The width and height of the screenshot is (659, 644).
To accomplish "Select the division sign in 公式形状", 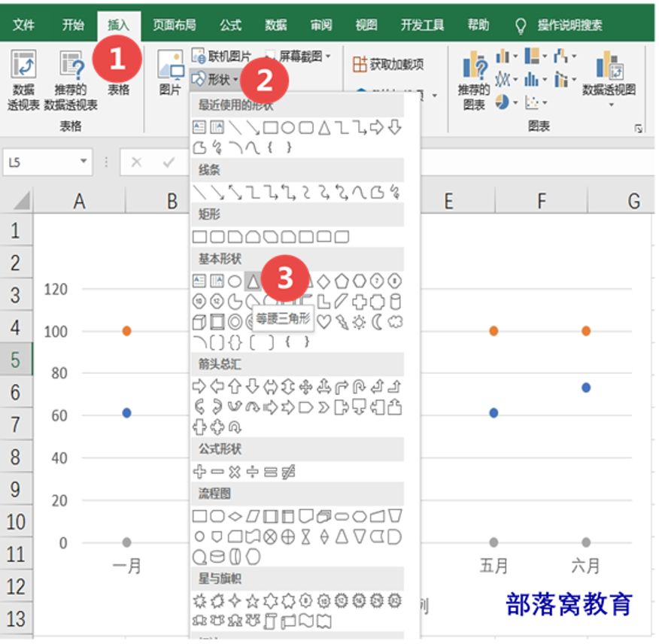I will pos(252,472).
